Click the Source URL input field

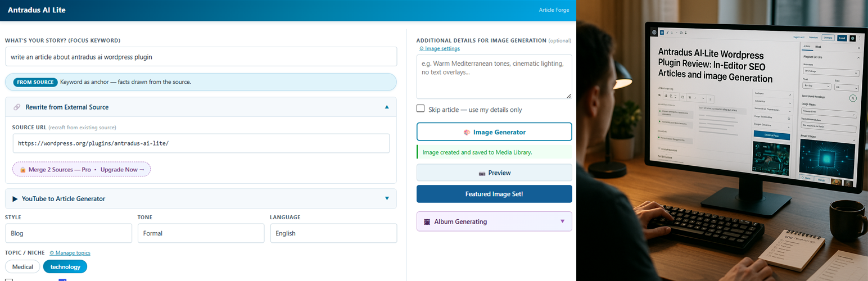201,143
